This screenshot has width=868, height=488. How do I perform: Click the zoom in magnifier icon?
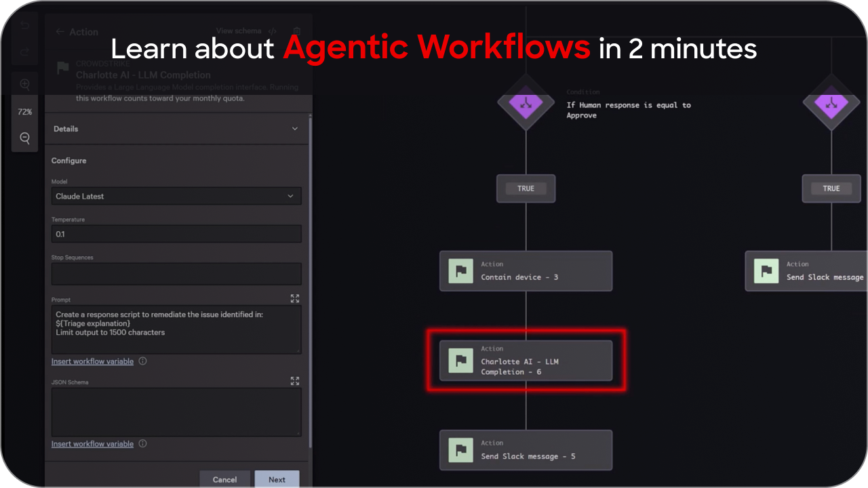25,85
